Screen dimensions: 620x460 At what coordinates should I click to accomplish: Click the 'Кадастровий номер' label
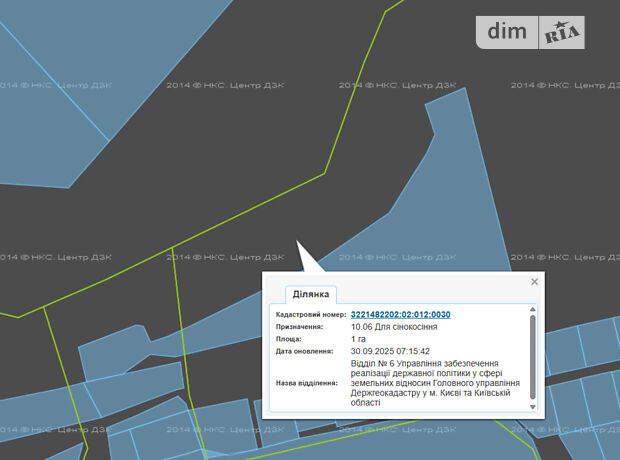tap(311, 314)
